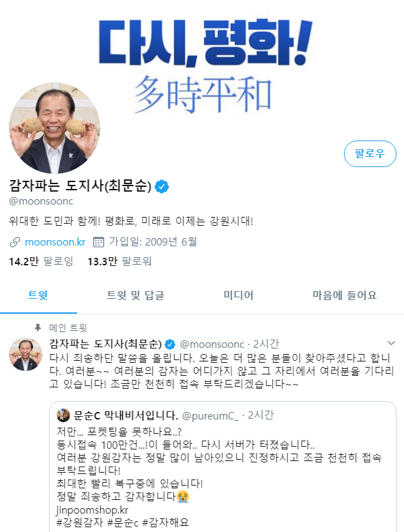The width and height of the screenshot is (404, 532).
Task: Click the crying emoji in the quoted tweet
Action: point(183,497)
